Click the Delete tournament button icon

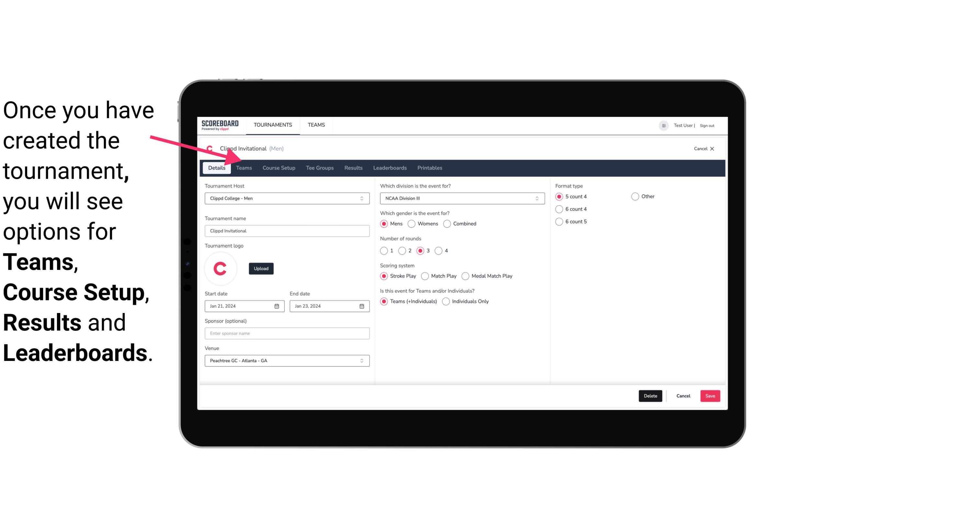[650, 396]
